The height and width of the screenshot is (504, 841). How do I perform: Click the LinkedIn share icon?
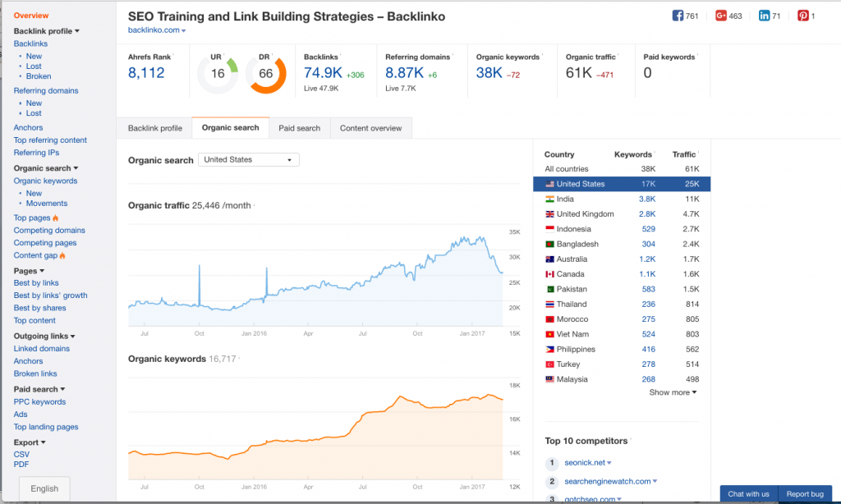764,16
